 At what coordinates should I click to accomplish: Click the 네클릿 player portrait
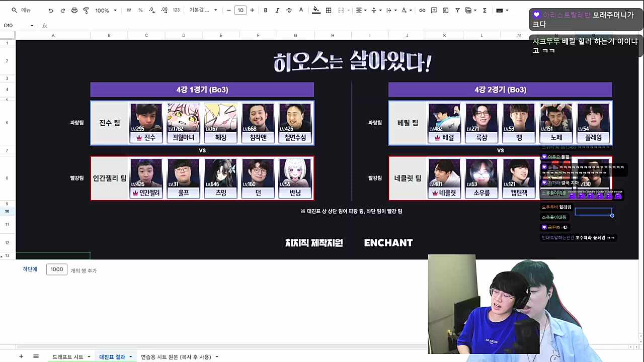pyautogui.click(x=444, y=178)
